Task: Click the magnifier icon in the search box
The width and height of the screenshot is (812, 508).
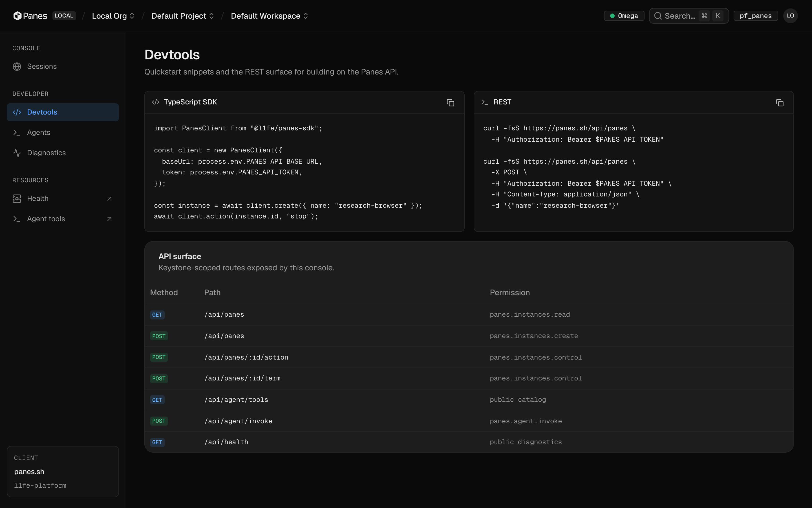Action: point(658,16)
